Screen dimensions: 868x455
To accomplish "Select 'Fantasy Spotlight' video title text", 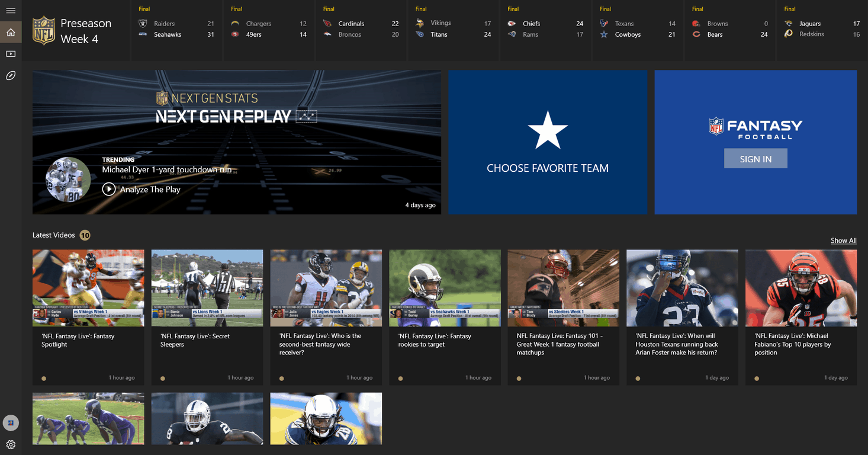I will [x=78, y=340].
